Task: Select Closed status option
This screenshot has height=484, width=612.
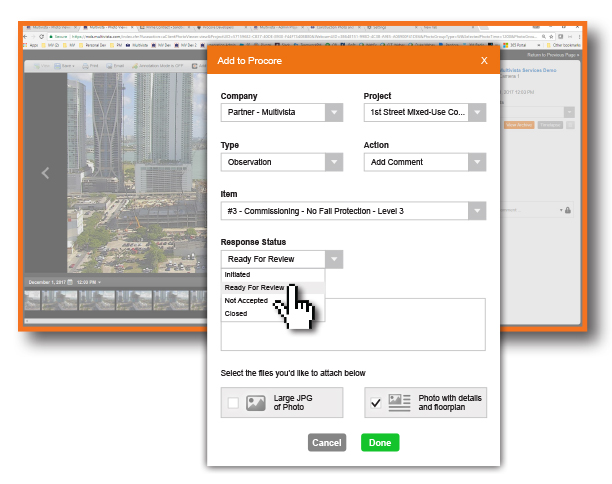Action: coord(273,313)
